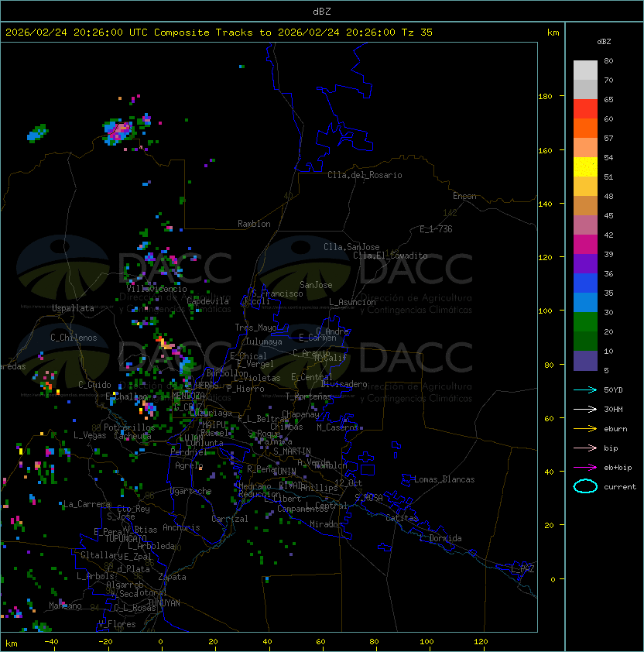Select the light gray swatch below 80 dBZ

point(585,70)
